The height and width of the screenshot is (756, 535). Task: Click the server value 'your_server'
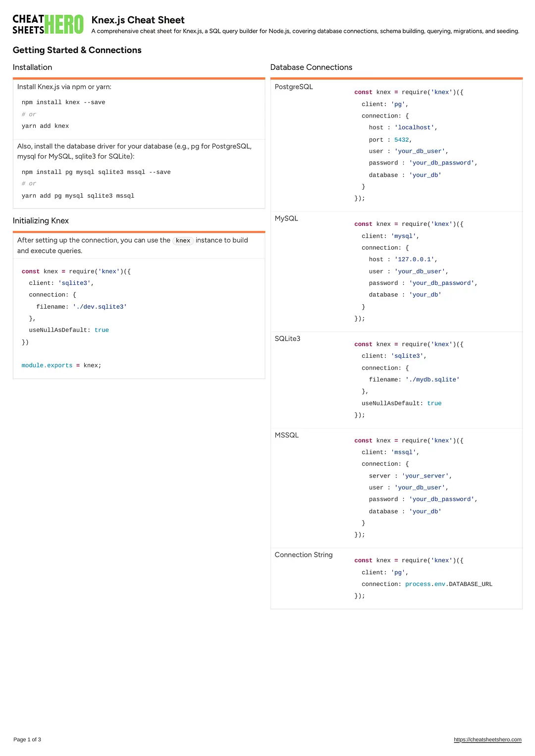click(x=426, y=476)
